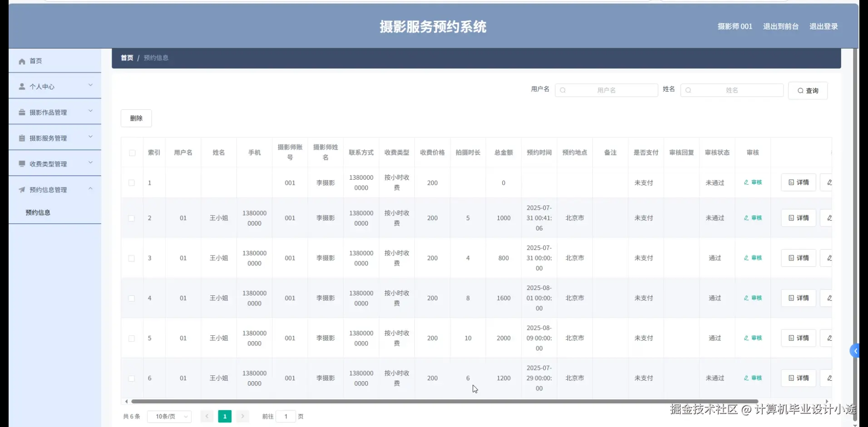
Task: Click the briefcase icon beside 摄影作品管理
Action: (22, 112)
